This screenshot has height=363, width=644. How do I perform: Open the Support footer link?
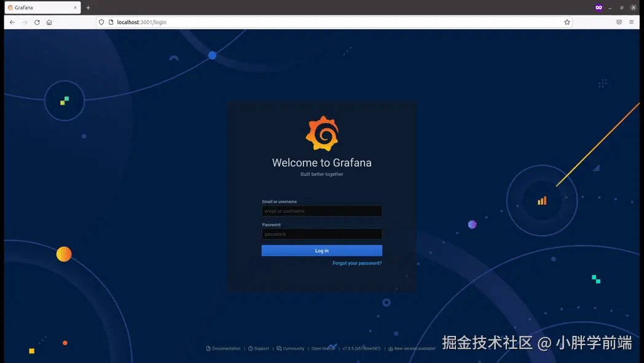tap(259, 349)
